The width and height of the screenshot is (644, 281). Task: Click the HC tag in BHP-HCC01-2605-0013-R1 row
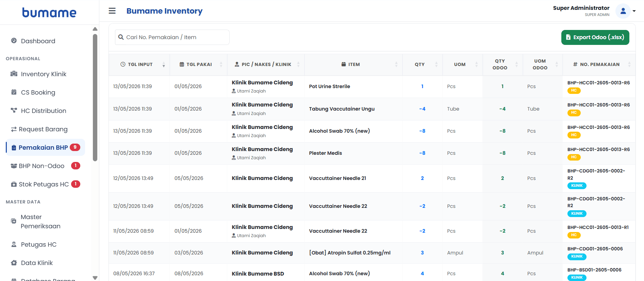pos(574,235)
